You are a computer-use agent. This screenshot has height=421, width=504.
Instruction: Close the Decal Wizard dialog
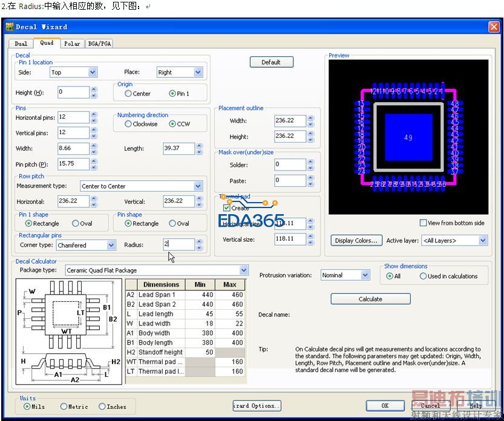(x=493, y=27)
